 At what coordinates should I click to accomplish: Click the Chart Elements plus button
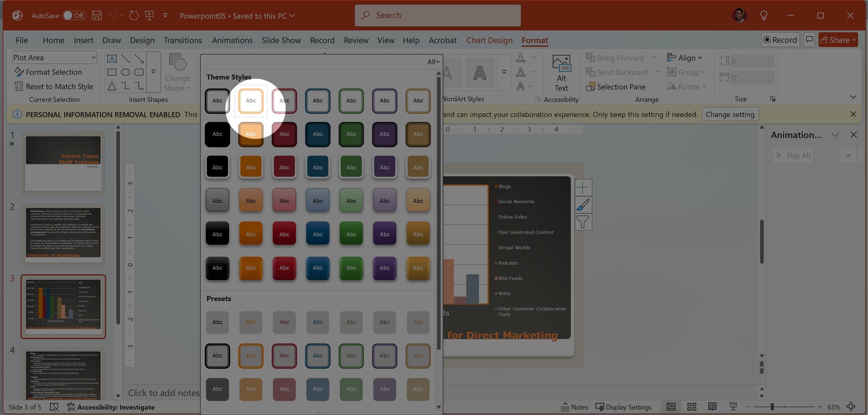click(583, 187)
